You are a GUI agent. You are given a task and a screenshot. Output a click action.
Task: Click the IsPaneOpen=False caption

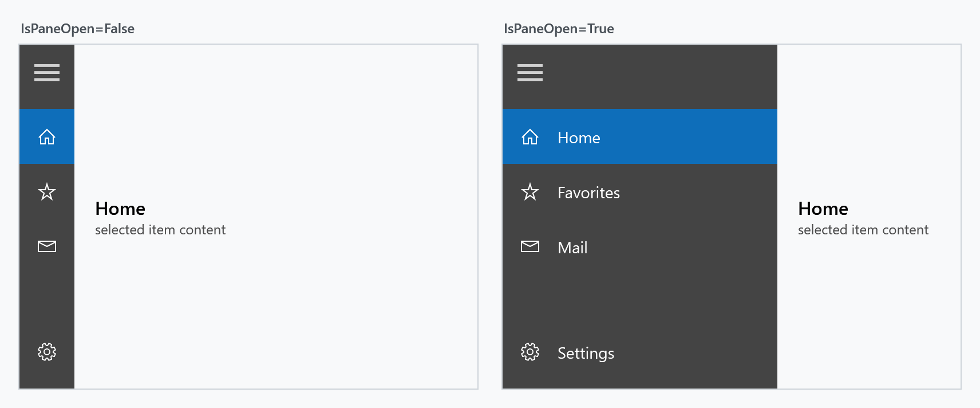[x=77, y=29]
